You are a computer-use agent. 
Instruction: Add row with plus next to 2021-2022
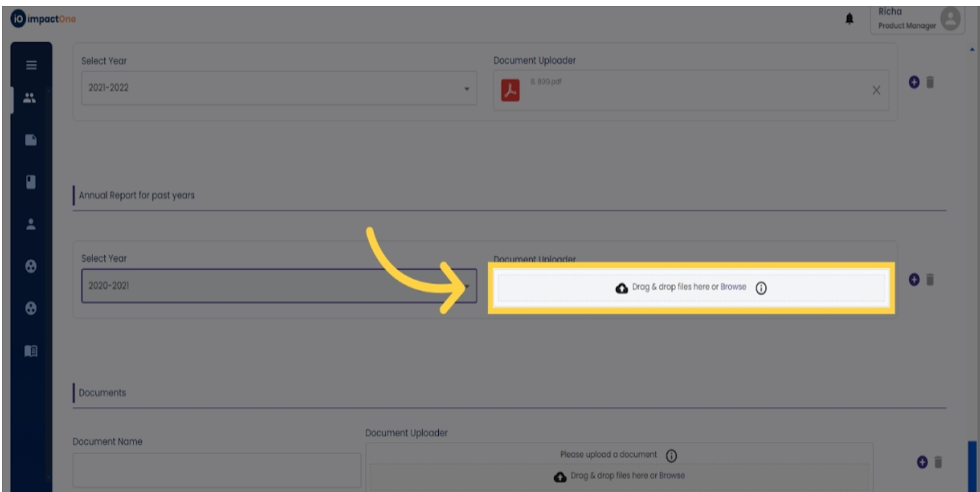click(914, 82)
